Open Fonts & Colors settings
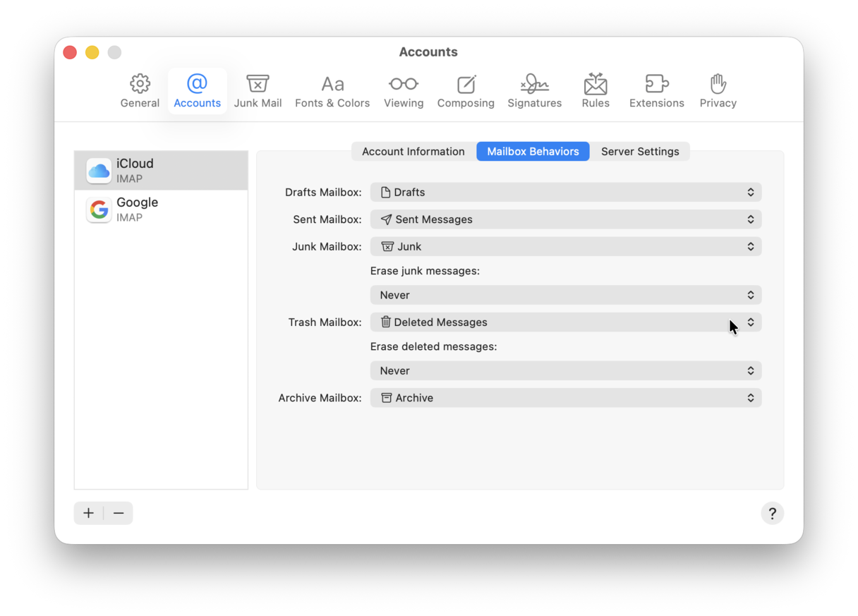Screen dimensions: 858x616 tap(332, 90)
